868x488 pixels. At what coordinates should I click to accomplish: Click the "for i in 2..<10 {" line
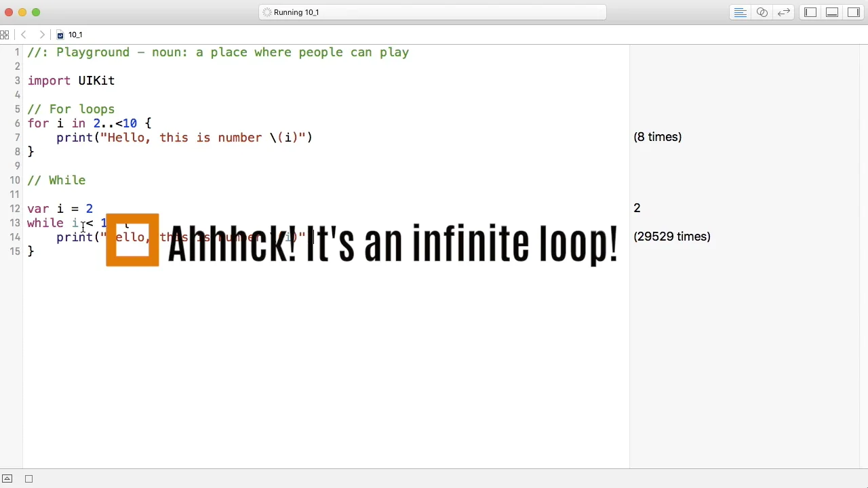tap(90, 123)
